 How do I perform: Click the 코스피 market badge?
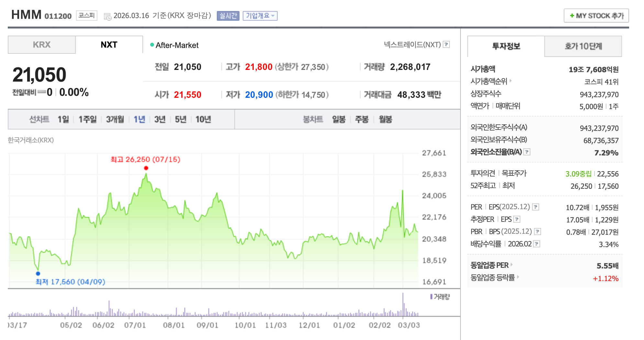tap(87, 15)
